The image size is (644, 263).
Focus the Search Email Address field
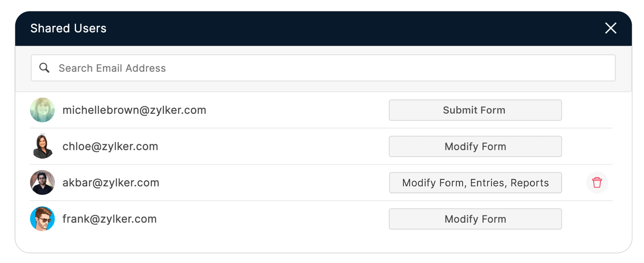click(x=325, y=68)
